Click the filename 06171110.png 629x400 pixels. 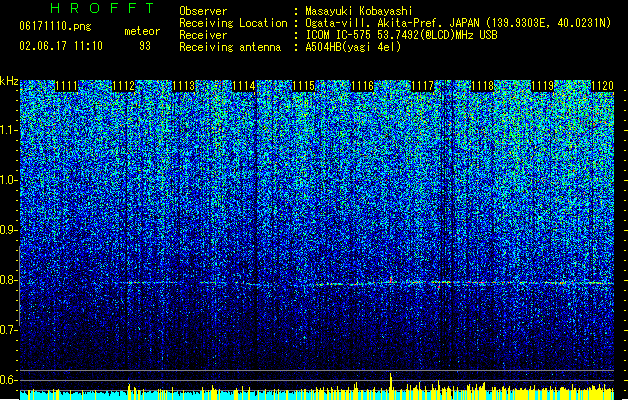pyautogui.click(x=55, y=26)
